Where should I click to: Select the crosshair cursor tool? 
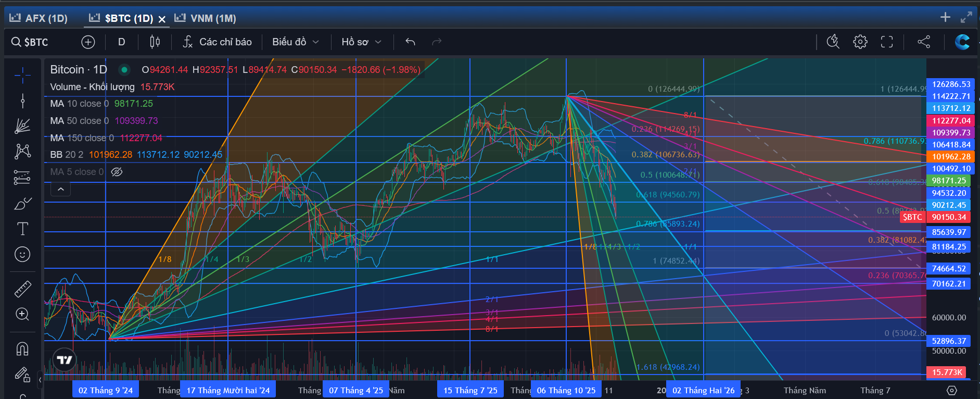click(22, 76)
